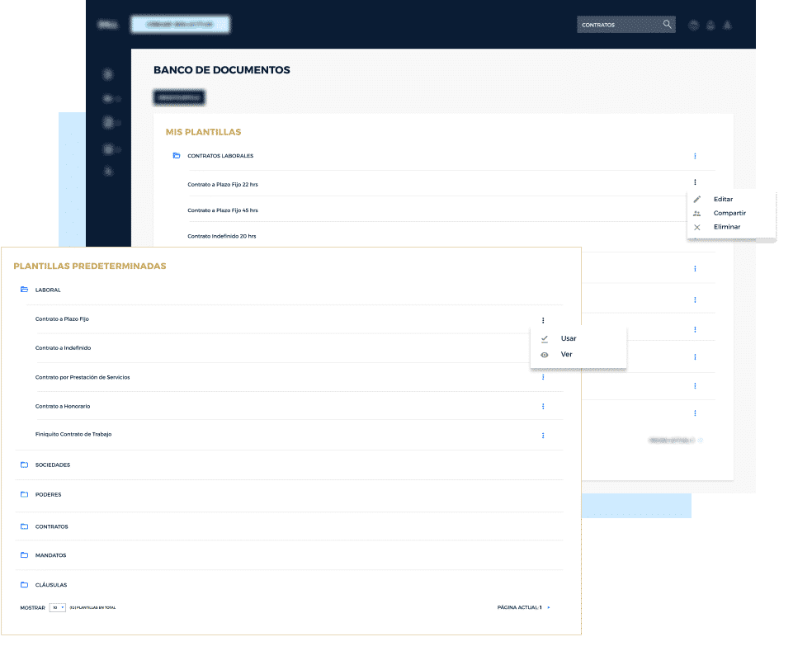Image resolution: width=812 pixels, height=651 pixels.
Task: Click the blurred dark button under BANCO DE DOCUMENTOS
Action: pyautogui.click(x=179, y=97)
